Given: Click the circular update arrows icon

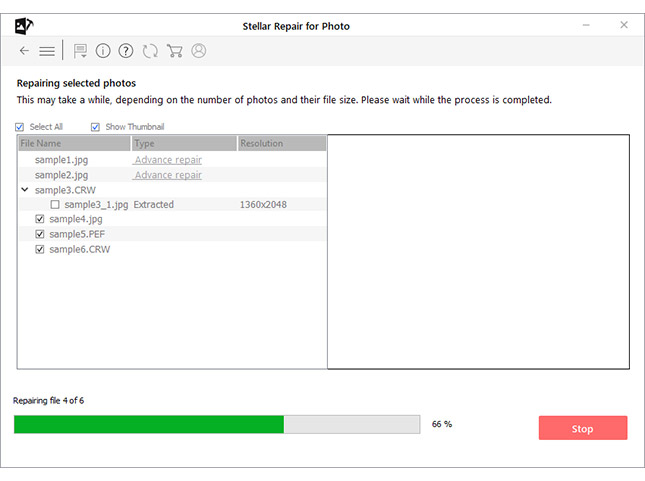Looking at the screenshot, I should click(150, 51).
